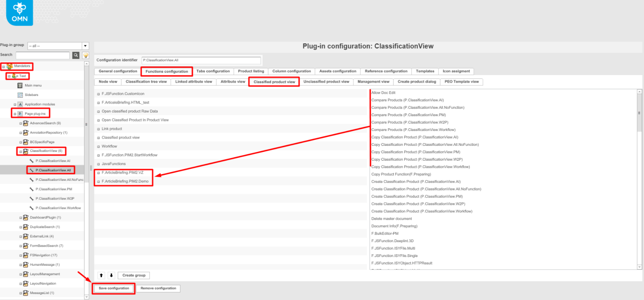Select 'Delete master document' entry
Image resolution: width=644 pixels, height=300 pixels.
pos(392,219)
